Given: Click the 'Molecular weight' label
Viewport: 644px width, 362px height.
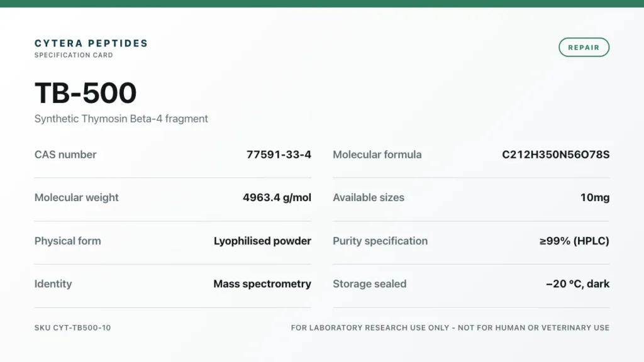Looking at the screenshot, I should pos(76,197).
